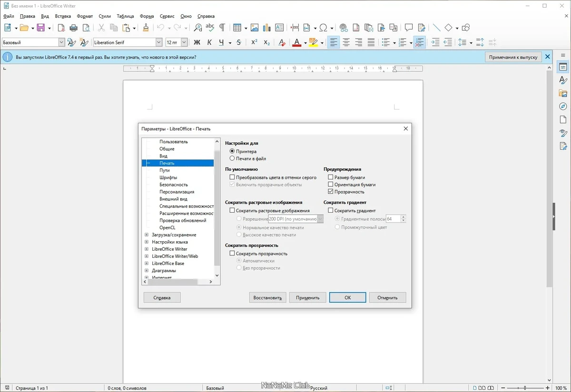This screenshot has height=392, width=571.
Task: Select the Печати в файл radio button
Action: (x=232, y=158)
